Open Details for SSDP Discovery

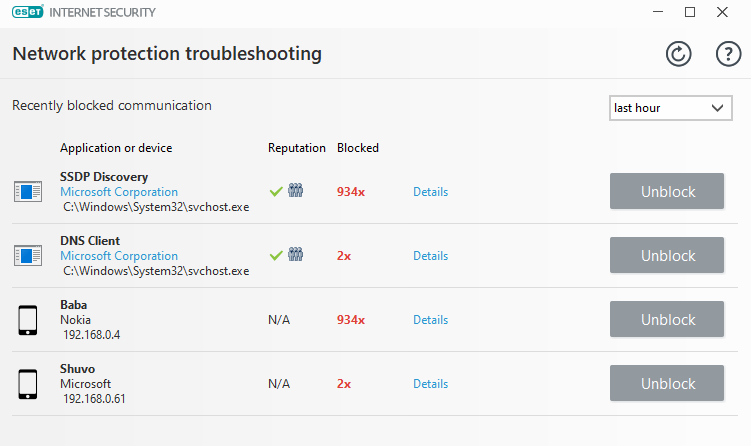click(x=430, y=192)
